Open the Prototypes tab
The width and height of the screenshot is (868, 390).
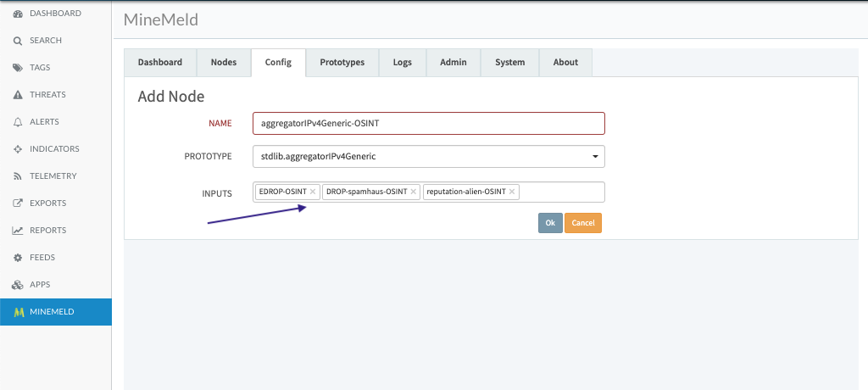tap(342, 63)
